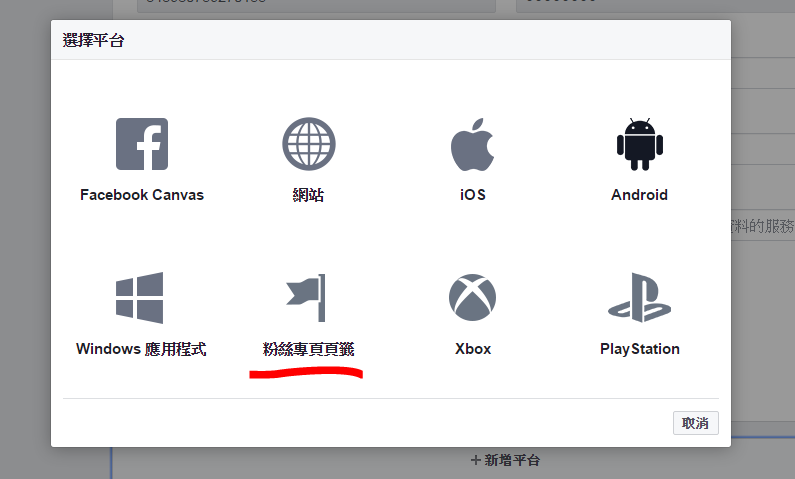Choose the Apple logo icon
Viewport: 795px width, 479px height.
click(x=472, y=144)
